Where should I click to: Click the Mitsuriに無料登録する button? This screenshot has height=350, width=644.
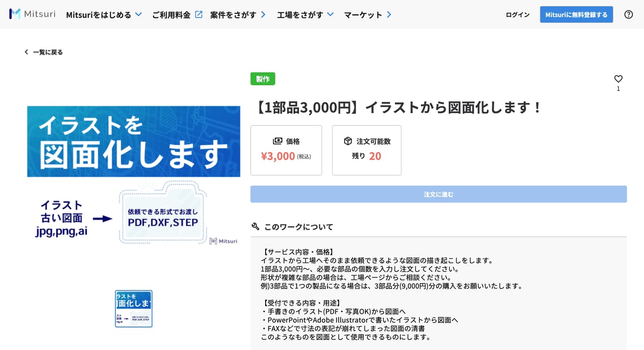click(x=576, y=14)
